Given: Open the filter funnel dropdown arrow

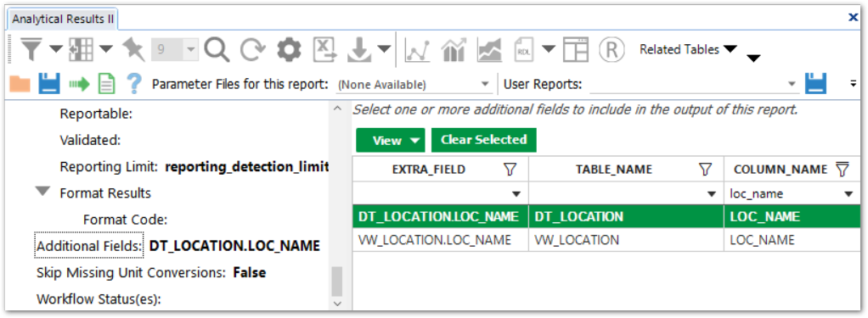Looking at the screenshot, I should 56,50.
